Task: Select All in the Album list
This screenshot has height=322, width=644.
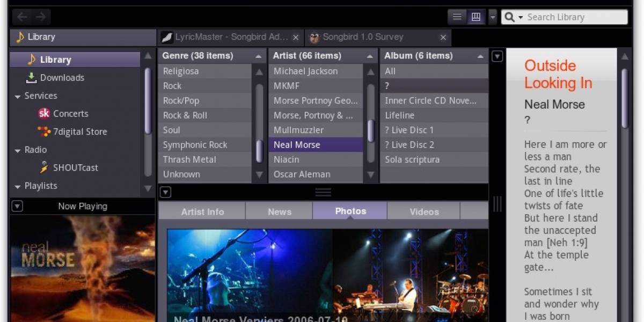Action: (x=434, y=71)
